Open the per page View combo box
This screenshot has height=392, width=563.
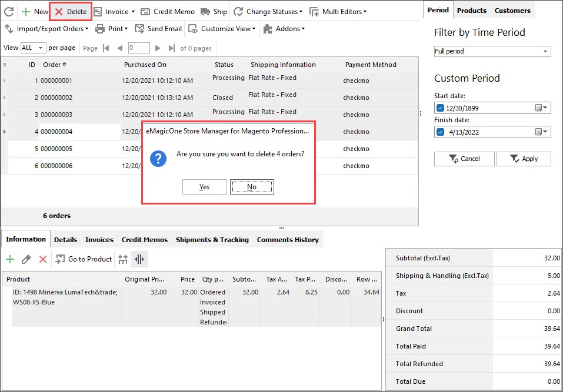click(33, 48)
